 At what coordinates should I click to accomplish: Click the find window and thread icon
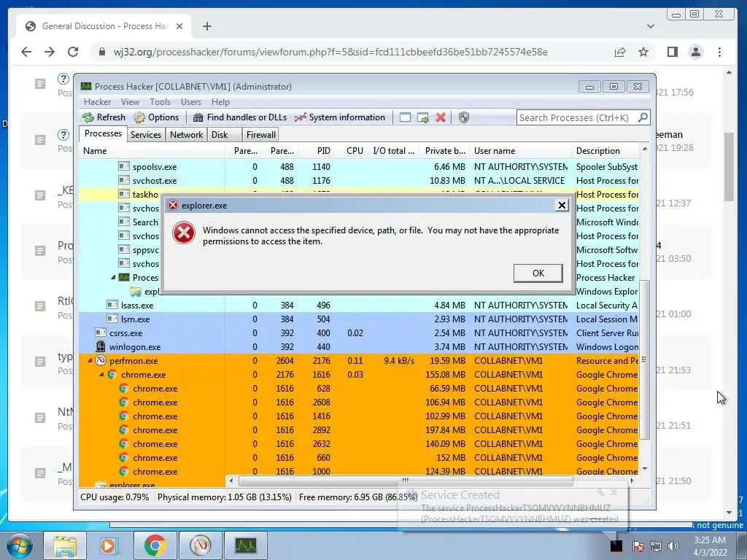[422, 117]
